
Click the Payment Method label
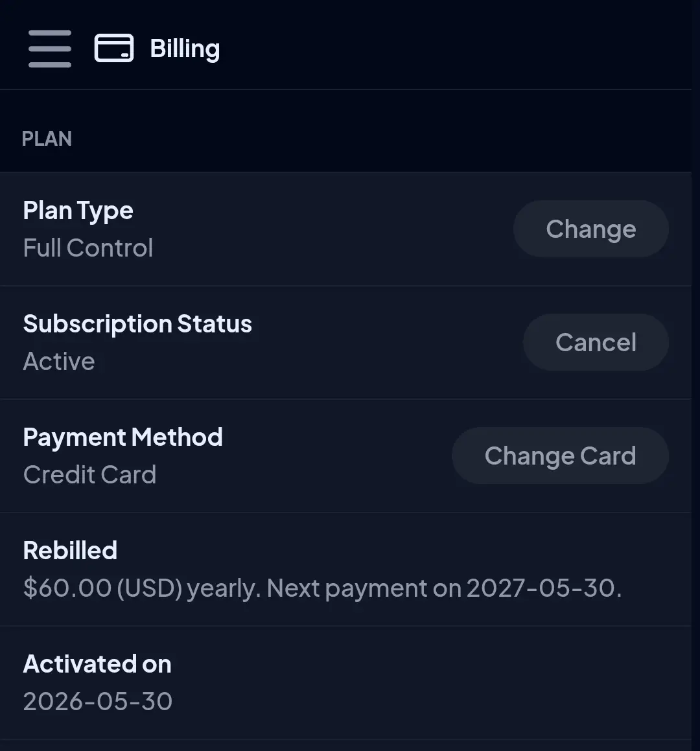click(x=122, y=437)
